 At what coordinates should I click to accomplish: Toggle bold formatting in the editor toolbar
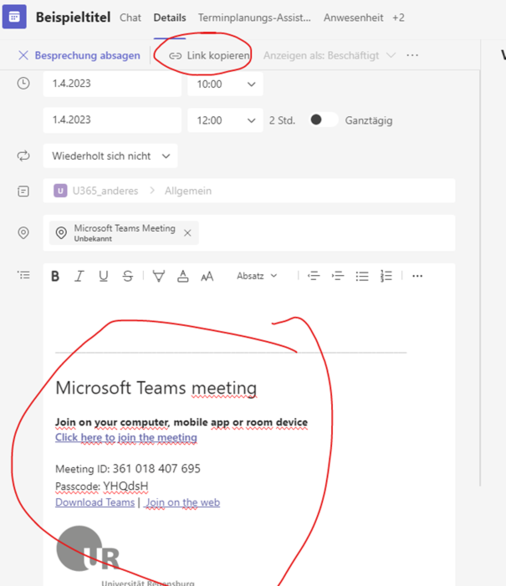[55, 276]
